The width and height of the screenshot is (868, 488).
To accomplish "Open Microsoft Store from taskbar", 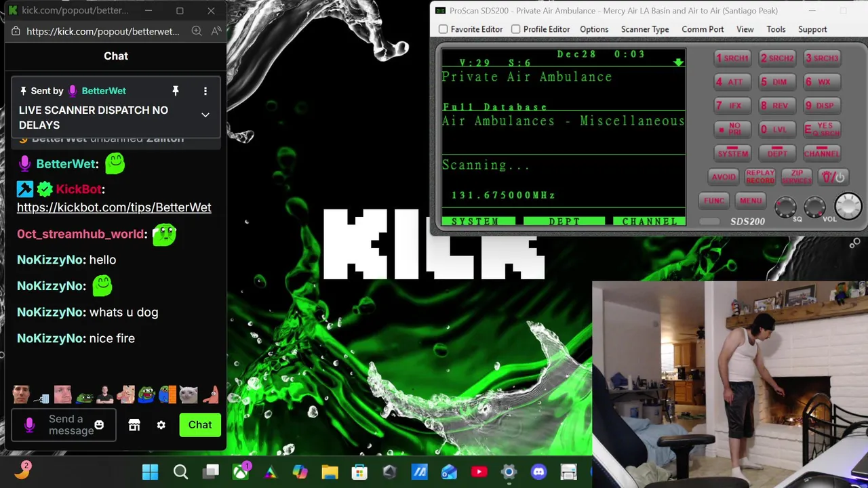I will (359, 472).
